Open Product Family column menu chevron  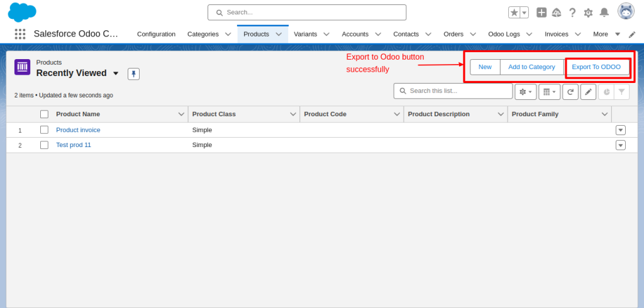tap(604, 114)
